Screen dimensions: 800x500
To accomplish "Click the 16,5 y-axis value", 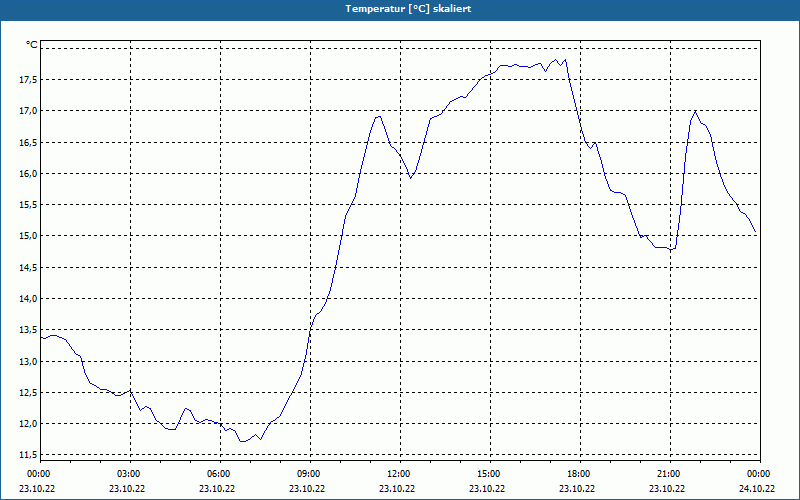I will tap(28, 142).
